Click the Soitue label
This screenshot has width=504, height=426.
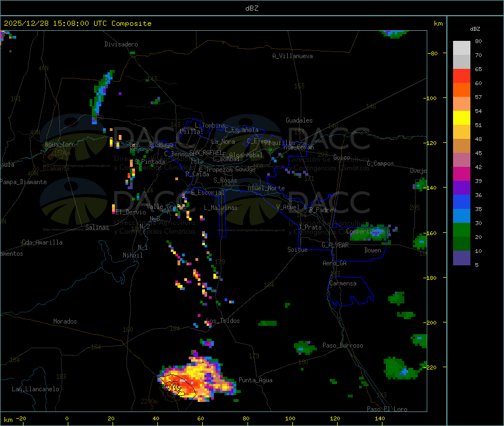click(298, 250)
